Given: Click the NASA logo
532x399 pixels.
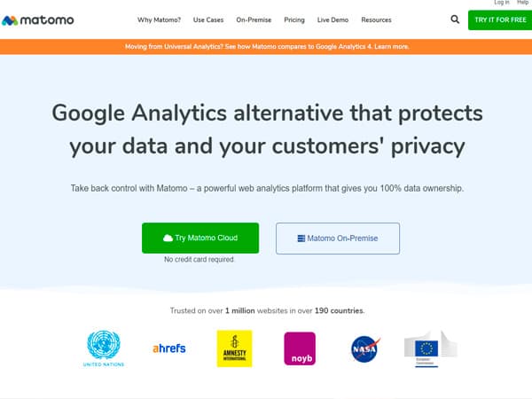Looking at the screenshot, I should (365, 349).
